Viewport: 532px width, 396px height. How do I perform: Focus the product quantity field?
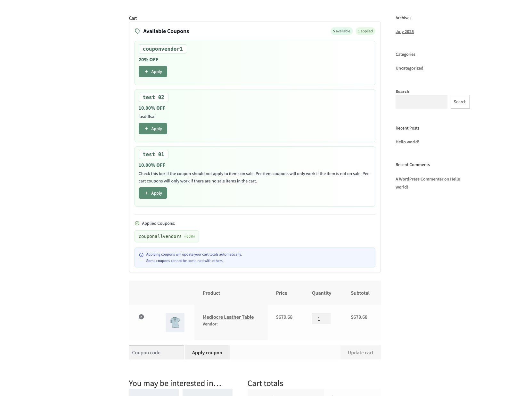(x=321, y=319)
